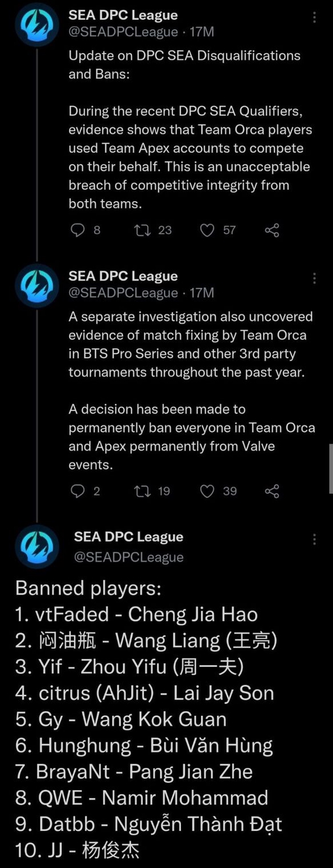Share the first tweet about Team Orca

272,230
